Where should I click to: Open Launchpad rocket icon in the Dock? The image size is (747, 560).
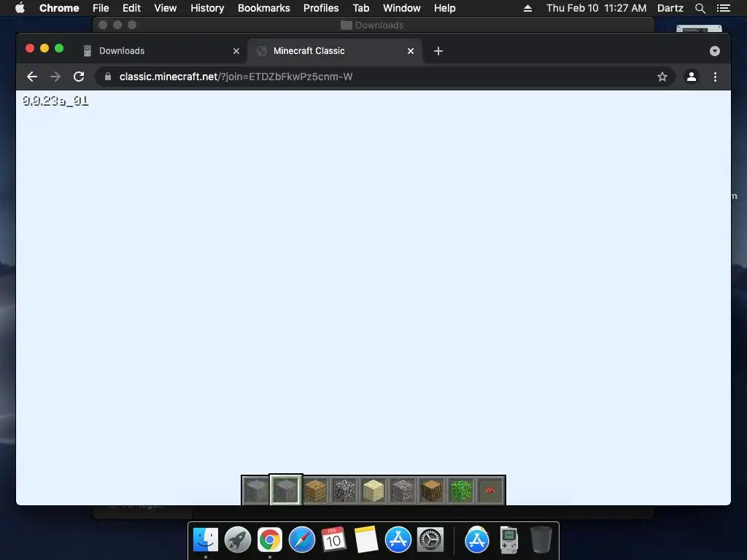click(238, 540)
